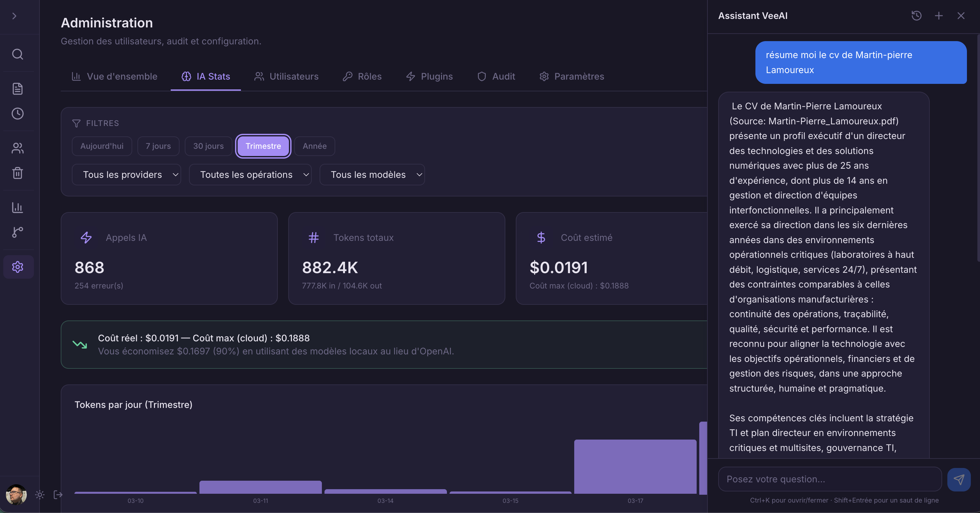Open the statistics bar chart sidebar icon

18,208
